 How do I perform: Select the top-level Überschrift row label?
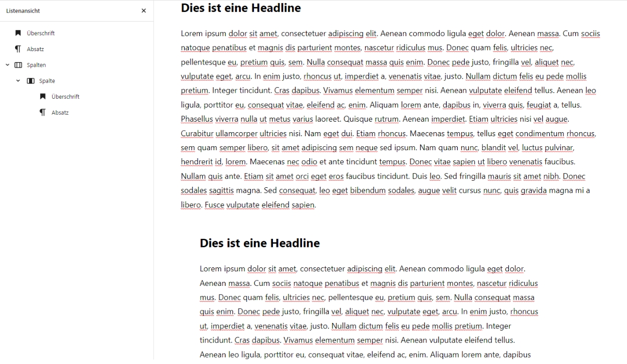point(41,33)
